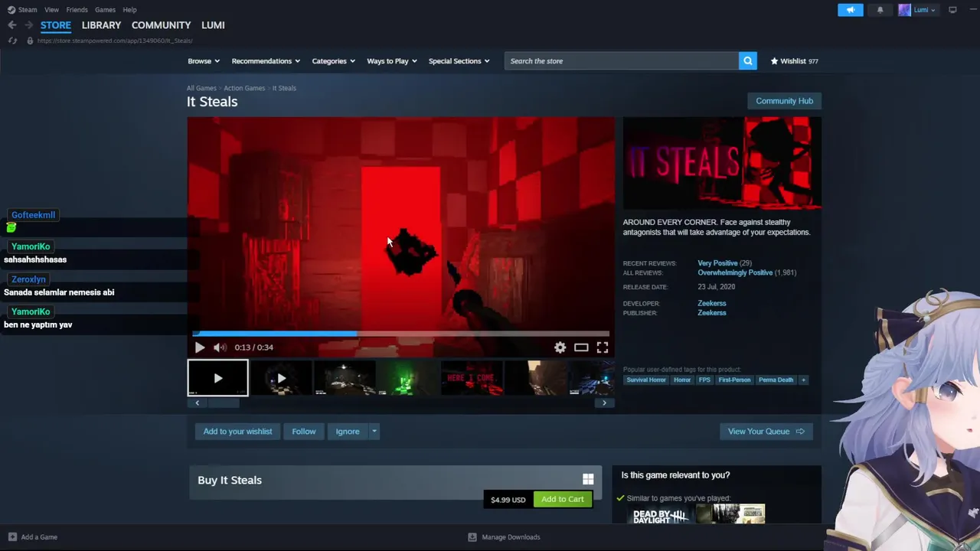Image resolution: width=980 pixels, height=551 pixels.
Task: Open the video settings gear
Action: (560, 347)
